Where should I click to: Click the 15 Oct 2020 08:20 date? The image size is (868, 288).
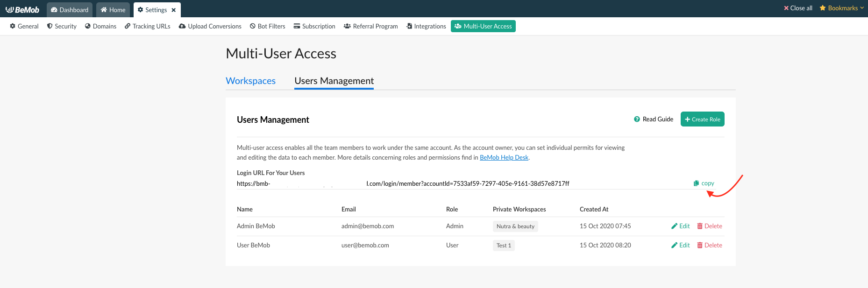[605, 245]
